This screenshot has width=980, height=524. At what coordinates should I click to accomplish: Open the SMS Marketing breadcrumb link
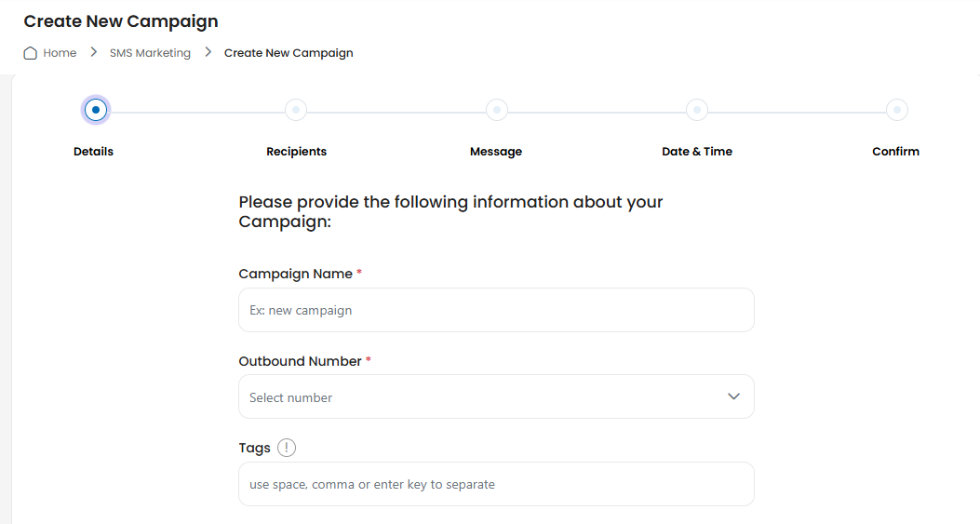pyautogui.click(x=150, y=53)
